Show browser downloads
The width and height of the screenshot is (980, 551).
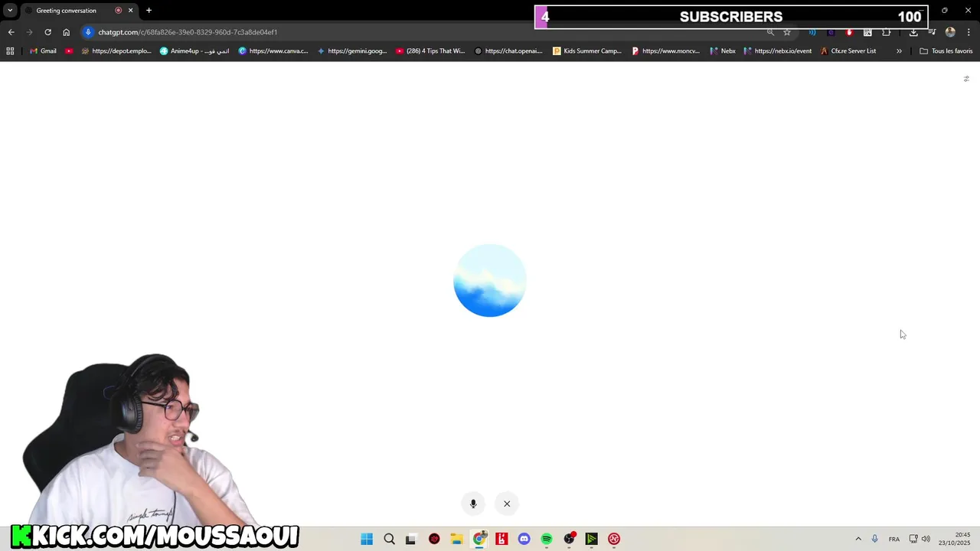[x=913, y=32]
